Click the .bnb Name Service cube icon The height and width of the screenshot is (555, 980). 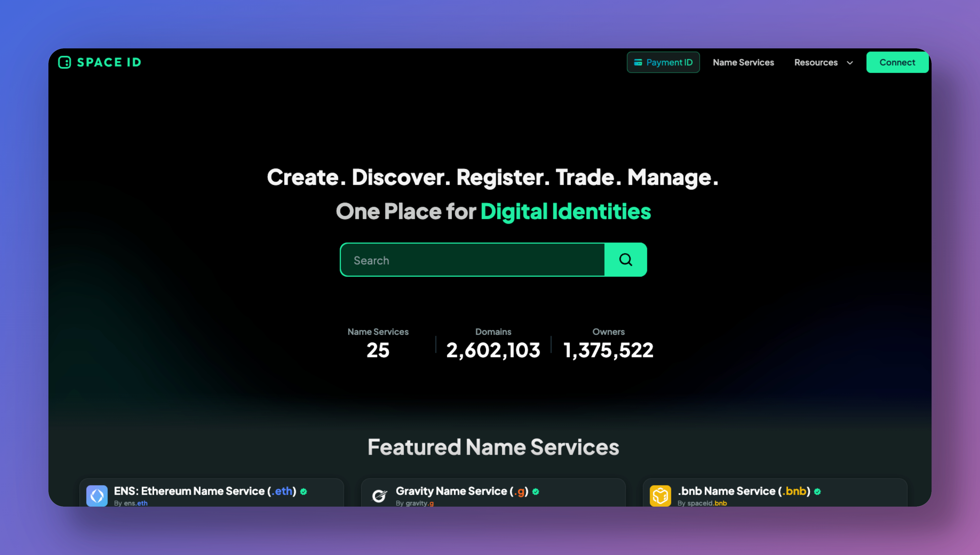coord(660,495)
